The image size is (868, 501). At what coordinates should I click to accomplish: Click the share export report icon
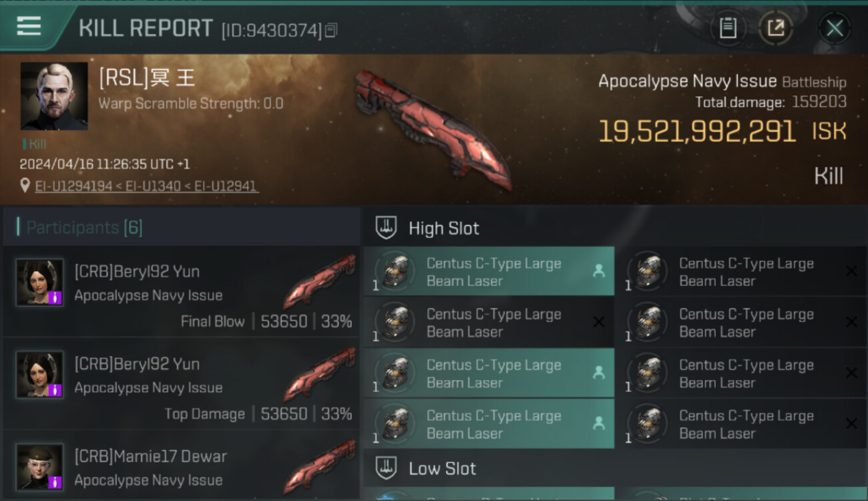(776, 28)
